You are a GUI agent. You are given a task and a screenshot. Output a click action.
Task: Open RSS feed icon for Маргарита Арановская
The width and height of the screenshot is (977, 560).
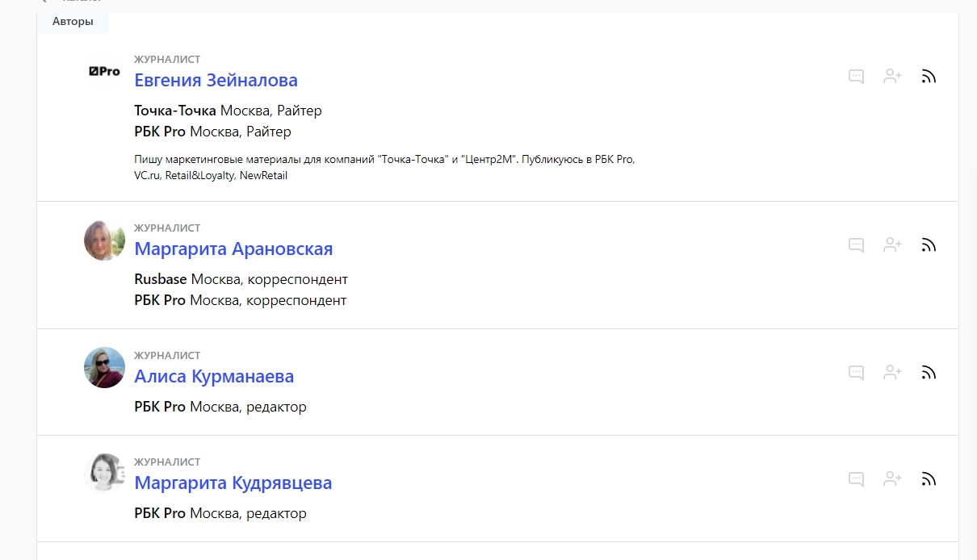click(x=929, y=245)
